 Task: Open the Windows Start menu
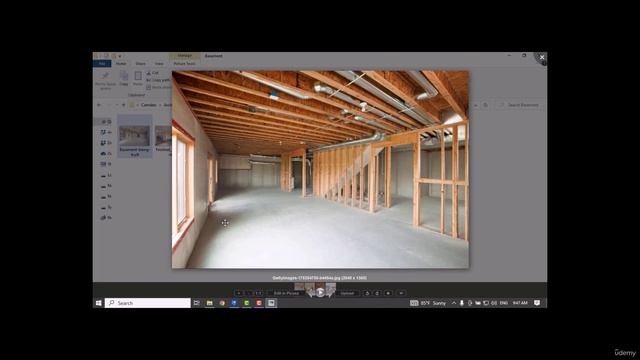click(x=98, y=303)
